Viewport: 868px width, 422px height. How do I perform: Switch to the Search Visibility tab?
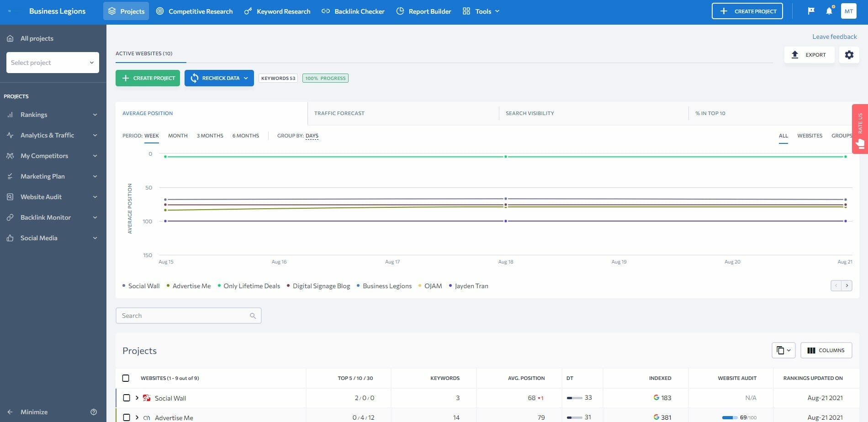529,113
